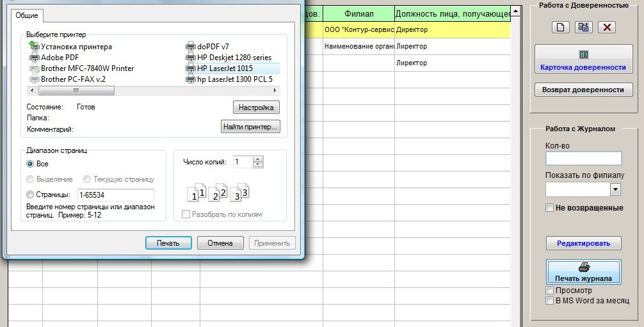Select Brother MFC-7840W Printer
Image resolution: width=644 pixels, height=327 pixels.
(x=82, y=68)
